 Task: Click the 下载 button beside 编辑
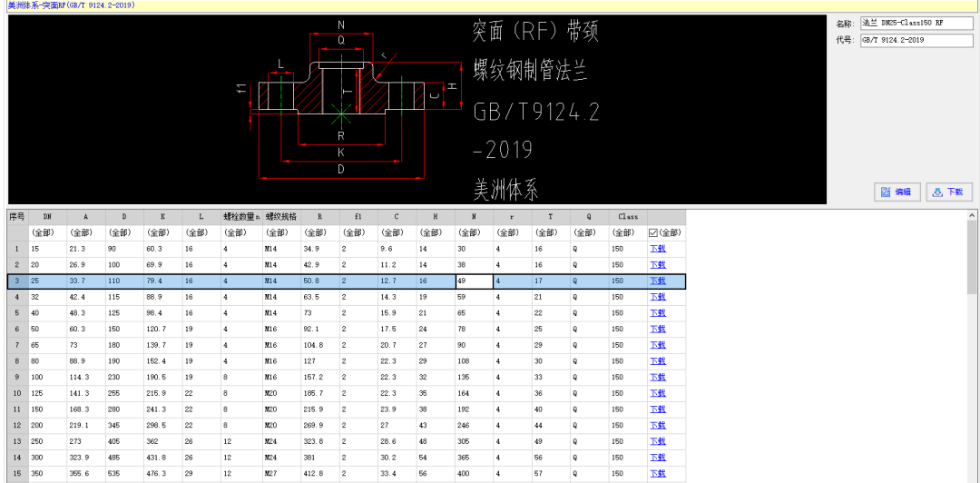[x=948, y=192]
